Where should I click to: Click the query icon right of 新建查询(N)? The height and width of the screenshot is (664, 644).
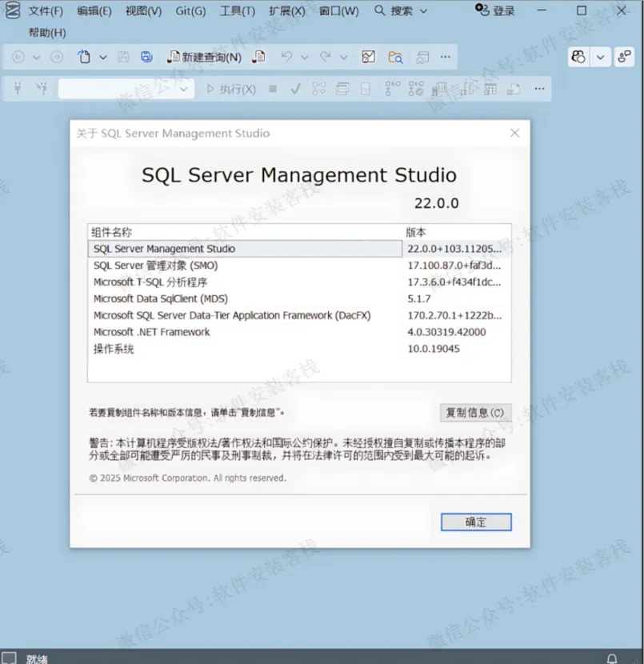click(258, 57)
